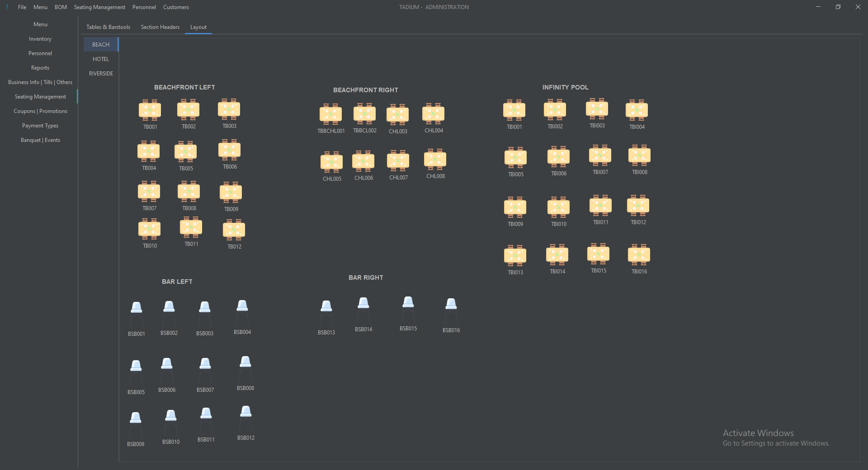The width and height of the screenshot is (868, 470).
Task: Click table TBI013 icon
Action: click(x=515, y=256)
